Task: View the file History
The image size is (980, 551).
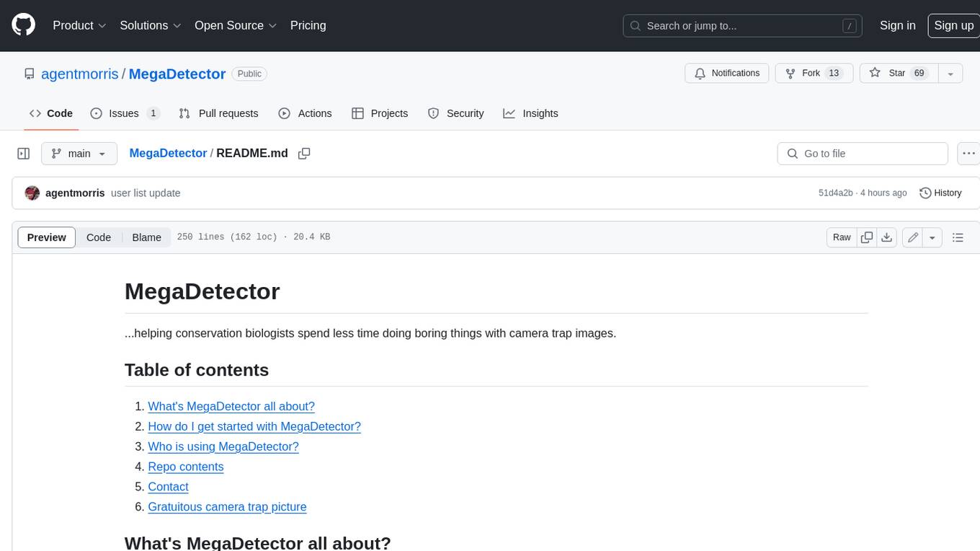Action: tap(940, 193)
